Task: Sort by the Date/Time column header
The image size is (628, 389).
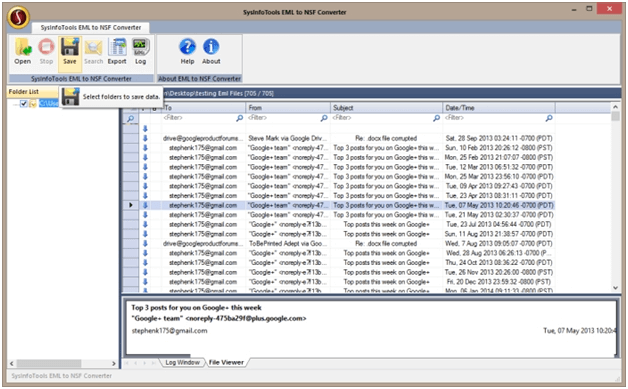Action: click(499, 108)
